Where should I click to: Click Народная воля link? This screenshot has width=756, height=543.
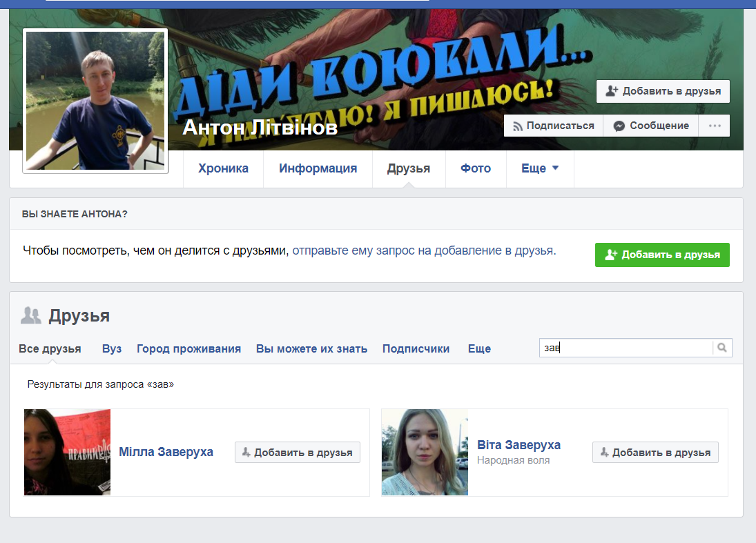513,460
